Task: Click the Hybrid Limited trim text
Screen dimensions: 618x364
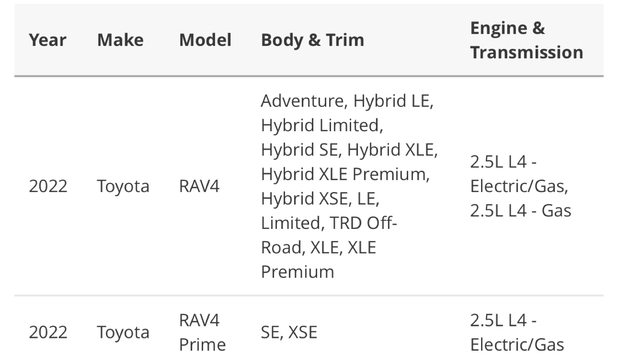Action: point(322,126)
